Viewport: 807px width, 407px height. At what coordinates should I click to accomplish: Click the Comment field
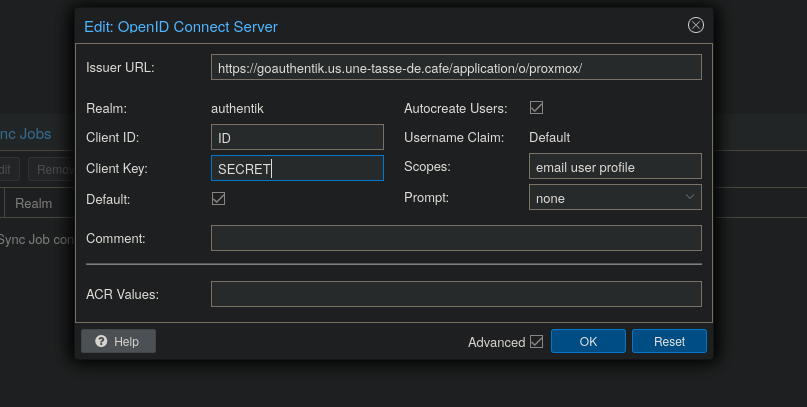point(456,238)
